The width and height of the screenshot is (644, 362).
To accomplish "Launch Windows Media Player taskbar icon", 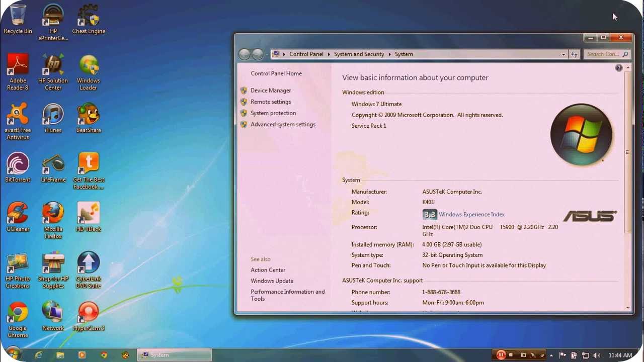I will pyautogui.click(x=82, y=355).
